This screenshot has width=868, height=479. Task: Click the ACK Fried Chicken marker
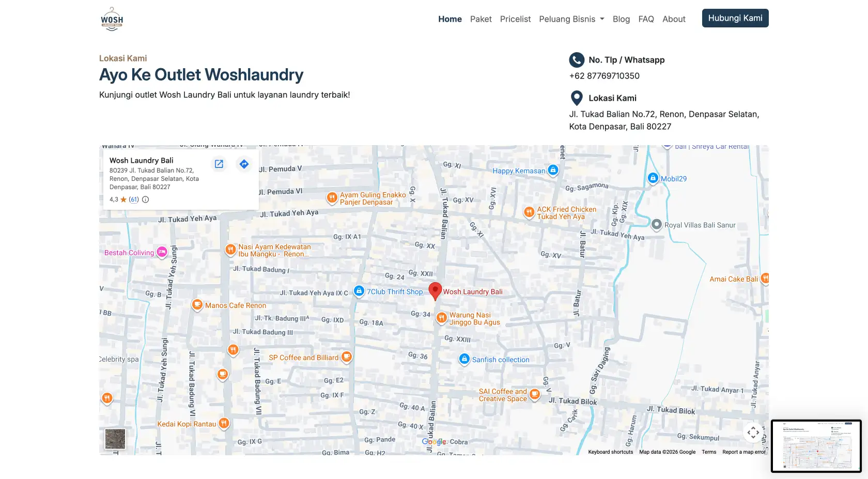pos(529,212)
